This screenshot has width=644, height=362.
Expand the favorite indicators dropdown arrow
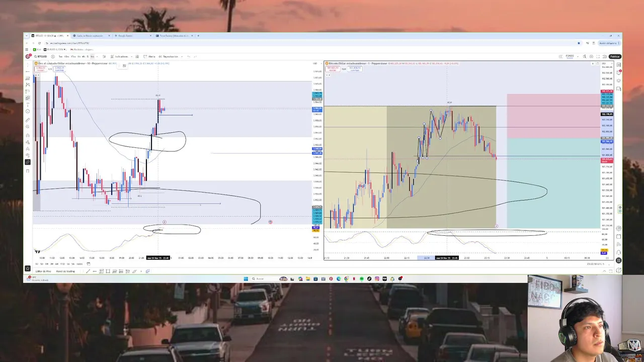[131, 56]
